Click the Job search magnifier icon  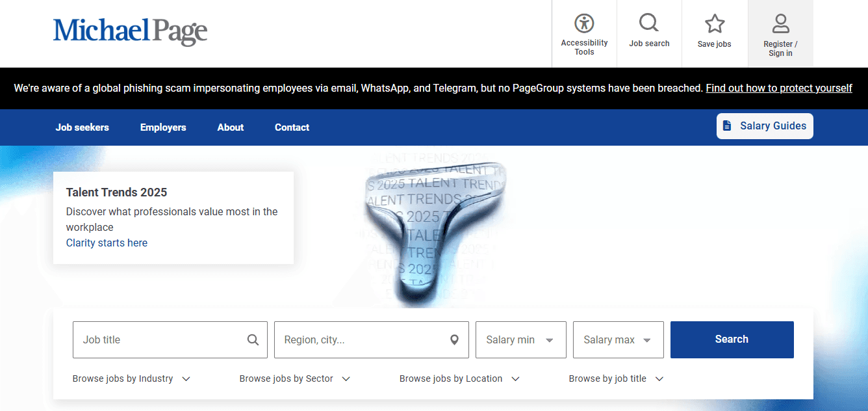click(649, 23)
